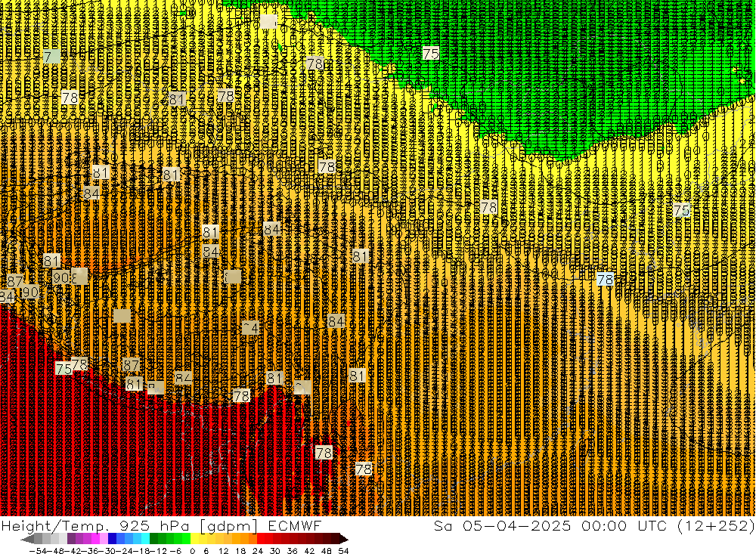Click the '36' legend tick label

(x=292, y=551)
